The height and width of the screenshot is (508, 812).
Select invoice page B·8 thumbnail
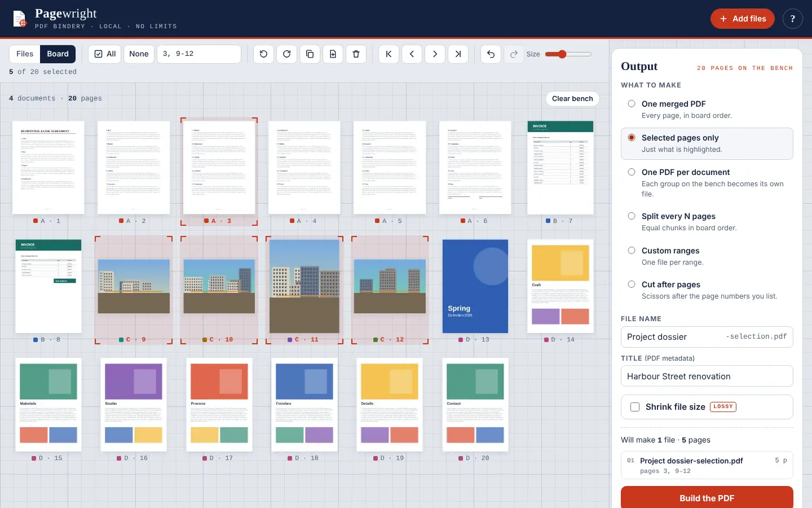[x=48, y=286]
